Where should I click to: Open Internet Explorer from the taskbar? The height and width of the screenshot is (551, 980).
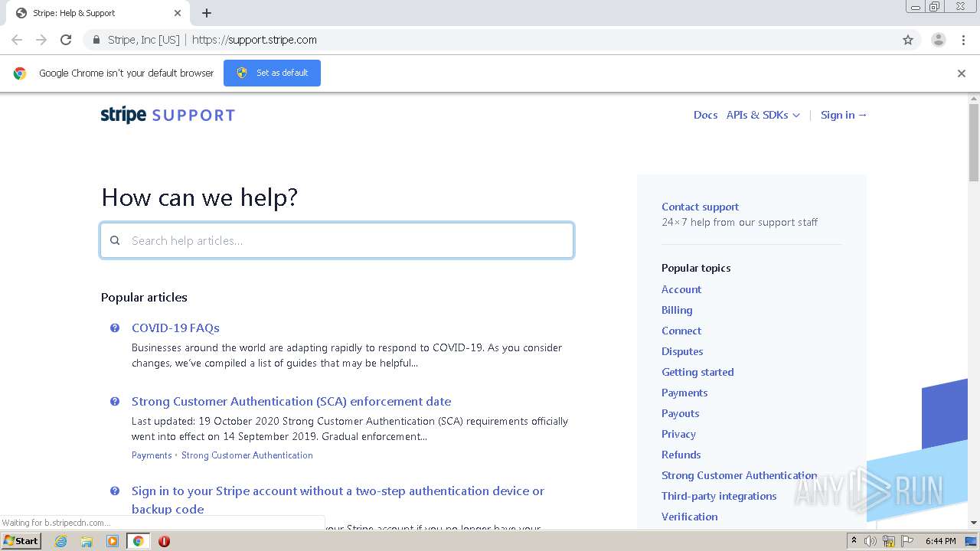click(61, 541)
